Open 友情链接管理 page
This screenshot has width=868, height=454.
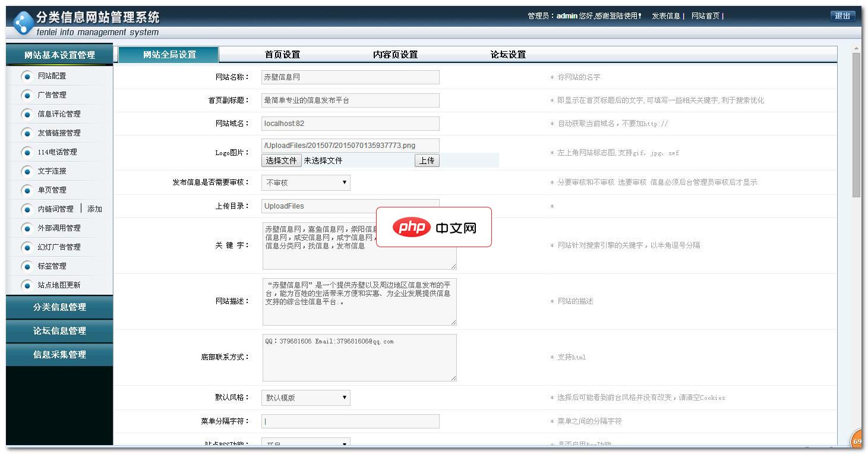(56, 133)
